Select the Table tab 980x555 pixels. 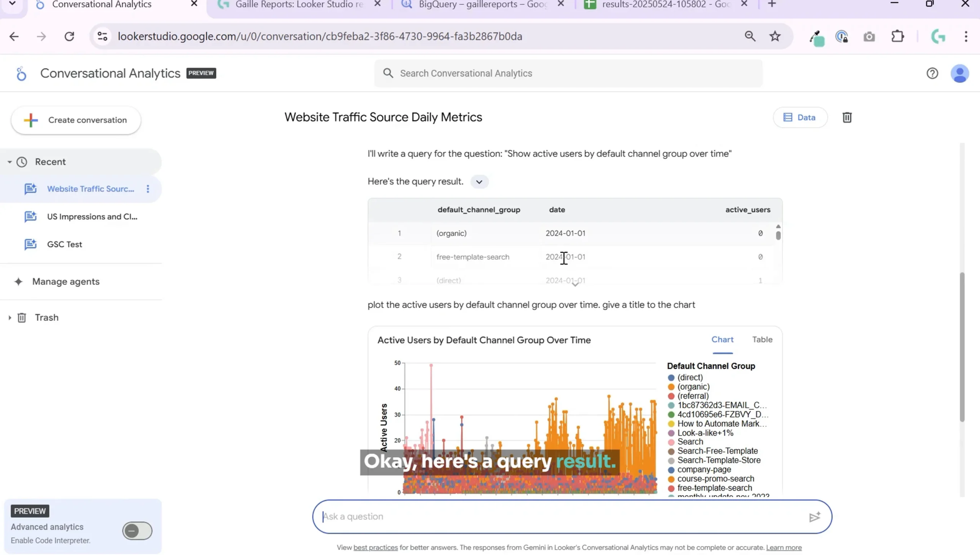tap(762, 340)
